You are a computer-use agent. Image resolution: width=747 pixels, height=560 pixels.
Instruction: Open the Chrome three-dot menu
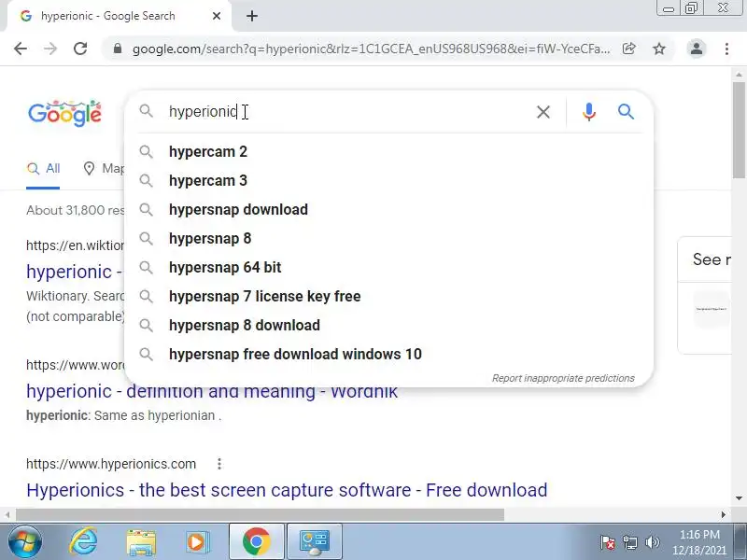tap(726, 49)
